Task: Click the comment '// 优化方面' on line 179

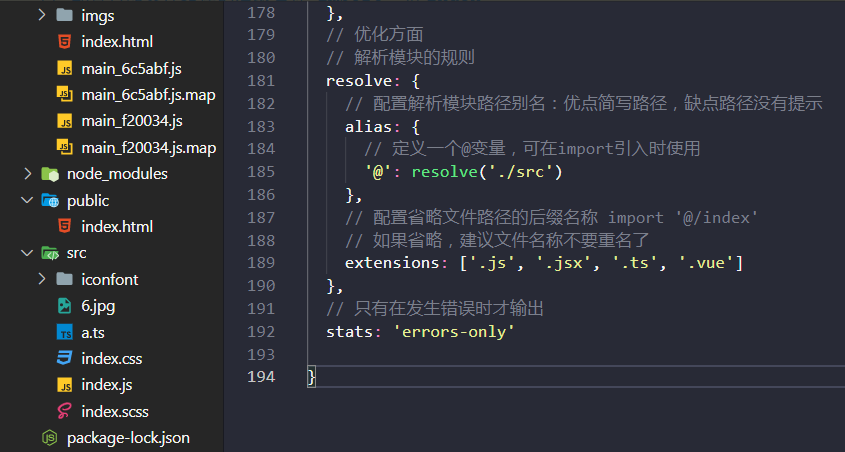Action: point(375,34)
